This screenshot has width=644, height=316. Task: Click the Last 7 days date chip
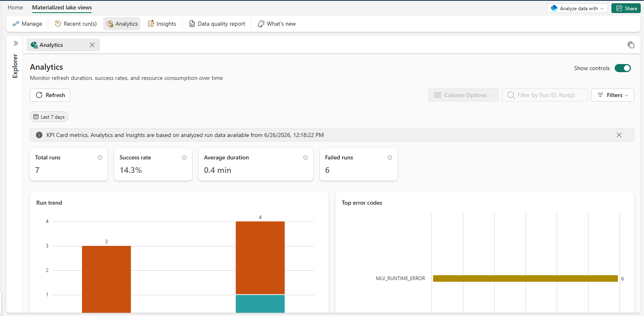click(49, 117)
